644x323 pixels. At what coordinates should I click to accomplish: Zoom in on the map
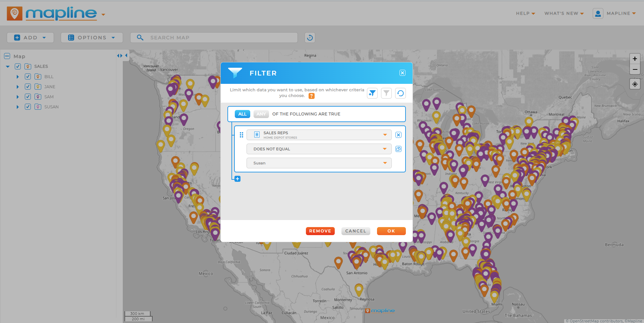pos(635,59)
